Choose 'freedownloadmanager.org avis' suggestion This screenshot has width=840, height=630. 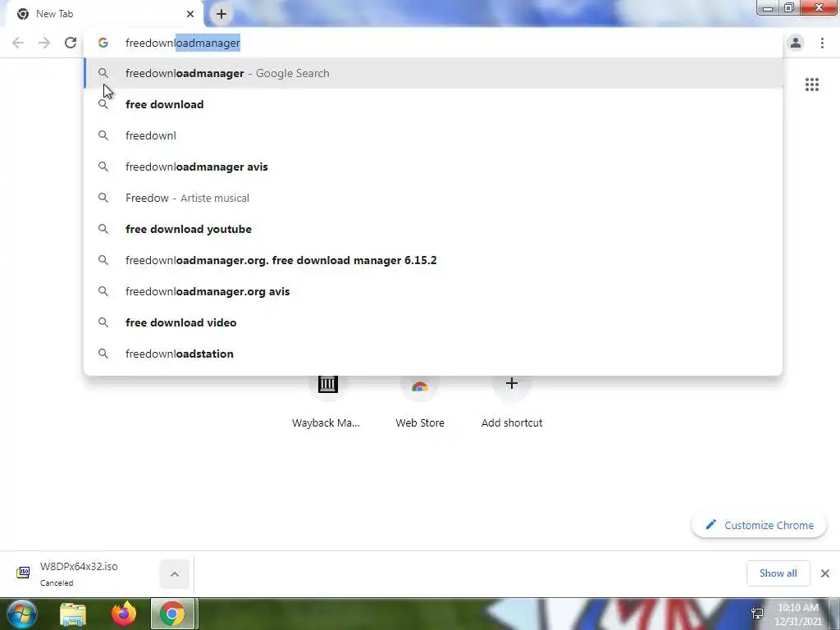[x=433, y=291]
